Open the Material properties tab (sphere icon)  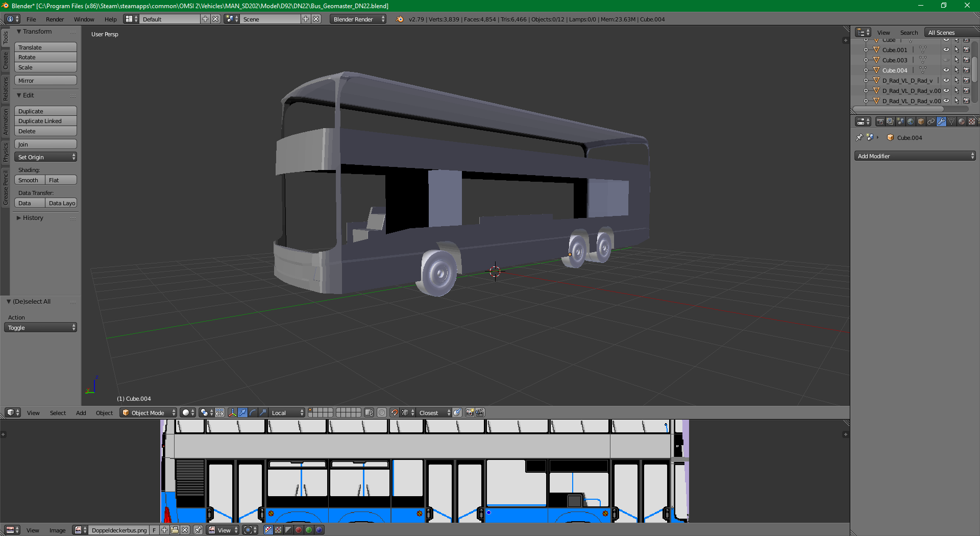click(962, 121)
